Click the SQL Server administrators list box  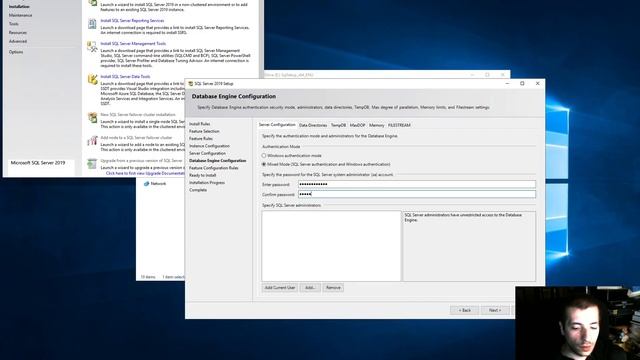click(331, 246)
